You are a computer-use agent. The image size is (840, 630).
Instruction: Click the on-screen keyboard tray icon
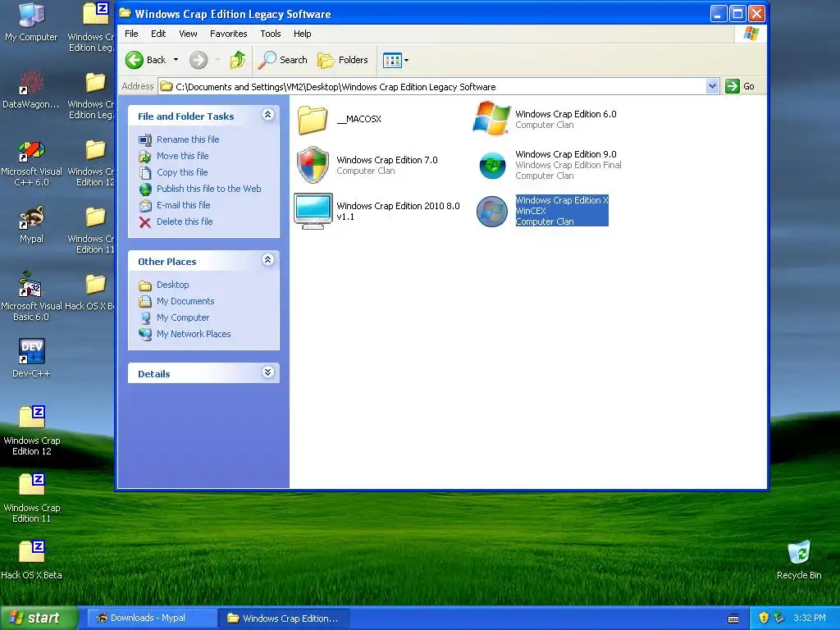(x=733, y=619)
